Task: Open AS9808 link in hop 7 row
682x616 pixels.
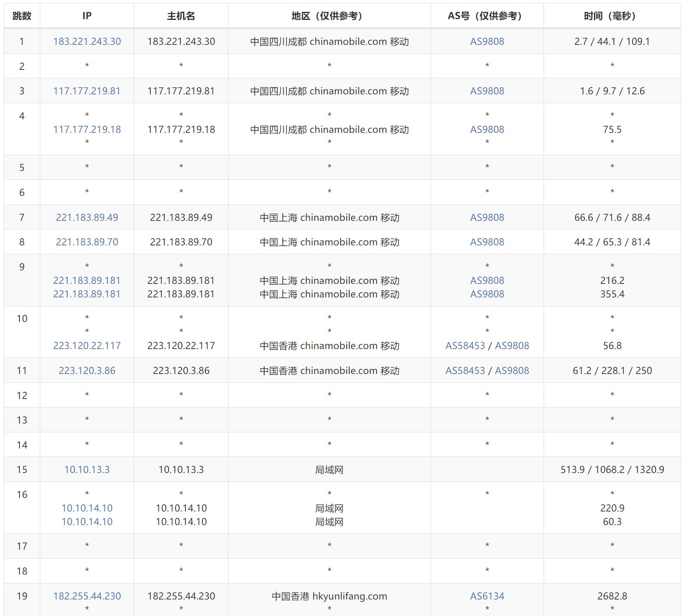Action: pos(487,217)
